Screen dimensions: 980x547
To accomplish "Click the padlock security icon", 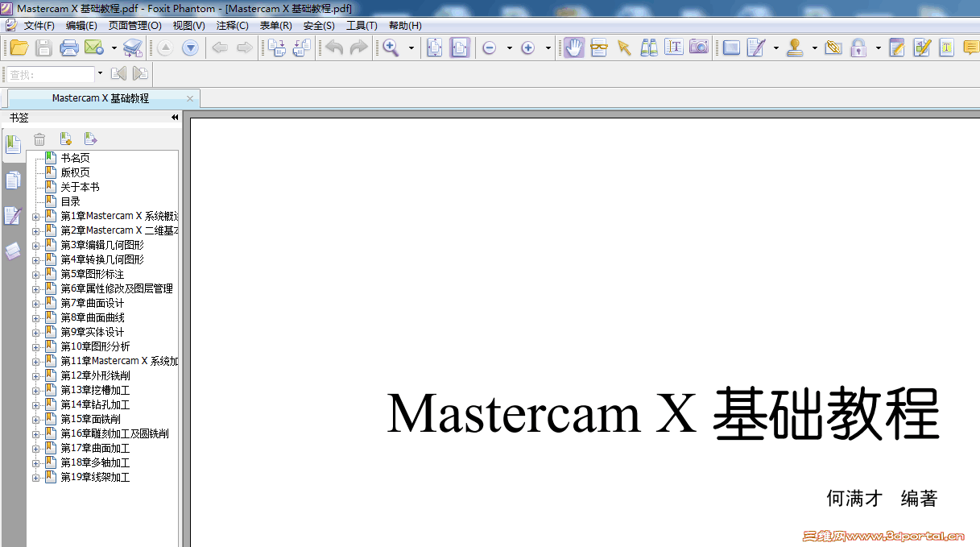I will pos(858,48).
